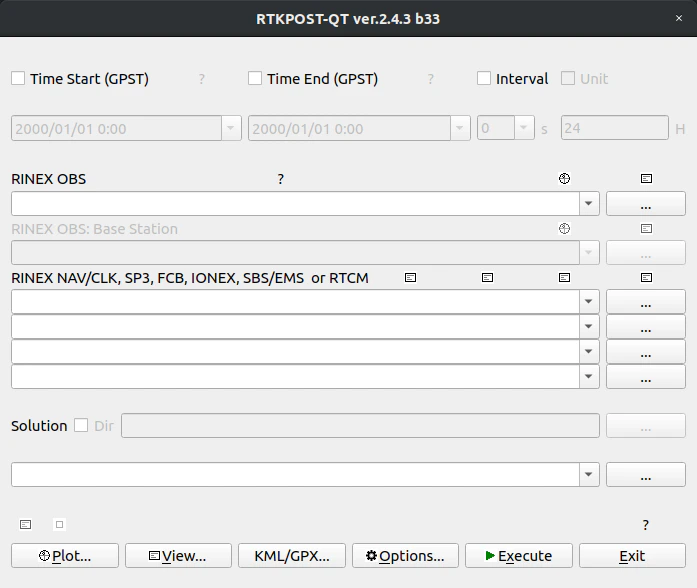Focus the RINEX OBS file path field
The width and height of the screenshot is (697, 588).
point(295,204)
